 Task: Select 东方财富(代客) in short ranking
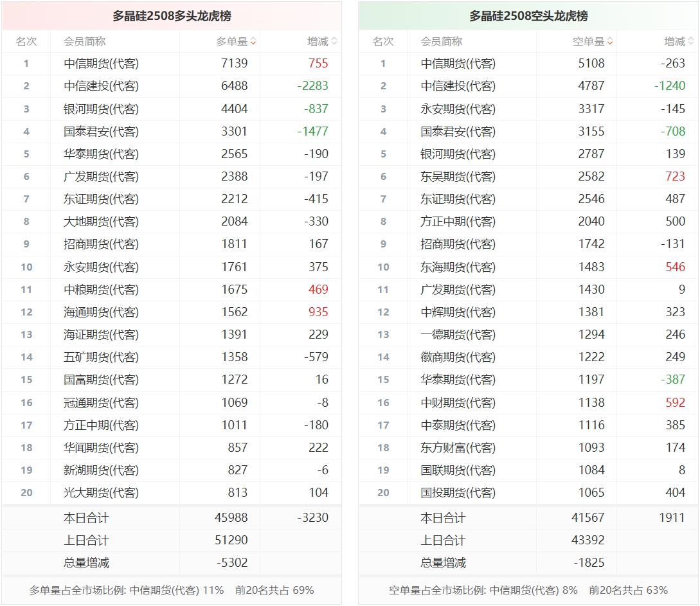[458, 447]
